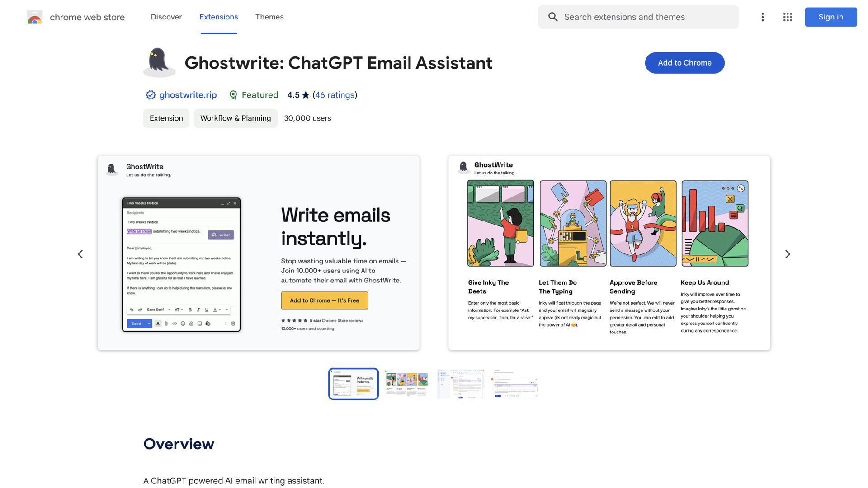Screen dimensions: 868x488
Task: Open the three-dot more options menu
Action: click(x=762, y=17)
